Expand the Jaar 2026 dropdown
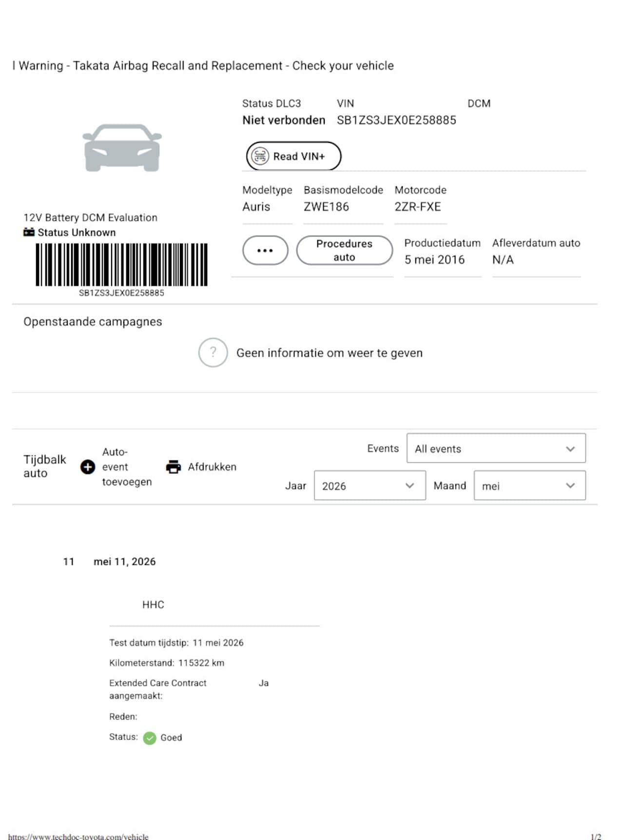The image size is (624, 840). point(370,486)
